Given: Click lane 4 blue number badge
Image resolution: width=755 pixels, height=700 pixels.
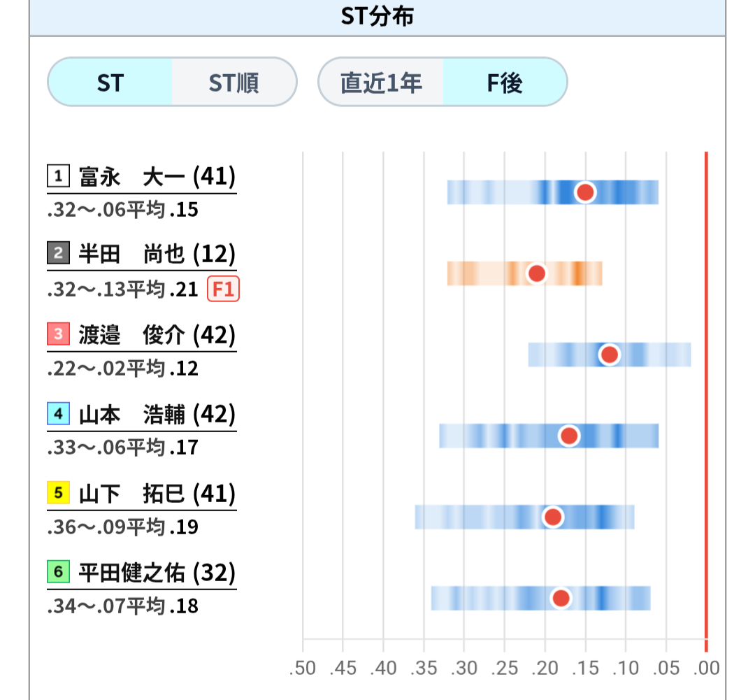Looking at the screenshot, I should pos(58,413).
